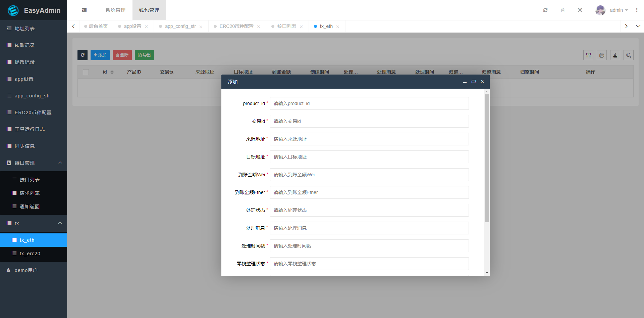Open the 后台首页 tab

(96, 26)
